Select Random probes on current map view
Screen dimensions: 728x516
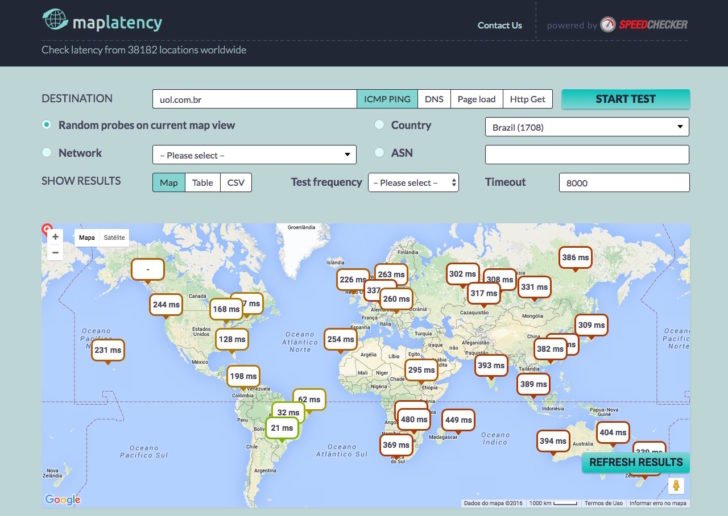[47, 125]
